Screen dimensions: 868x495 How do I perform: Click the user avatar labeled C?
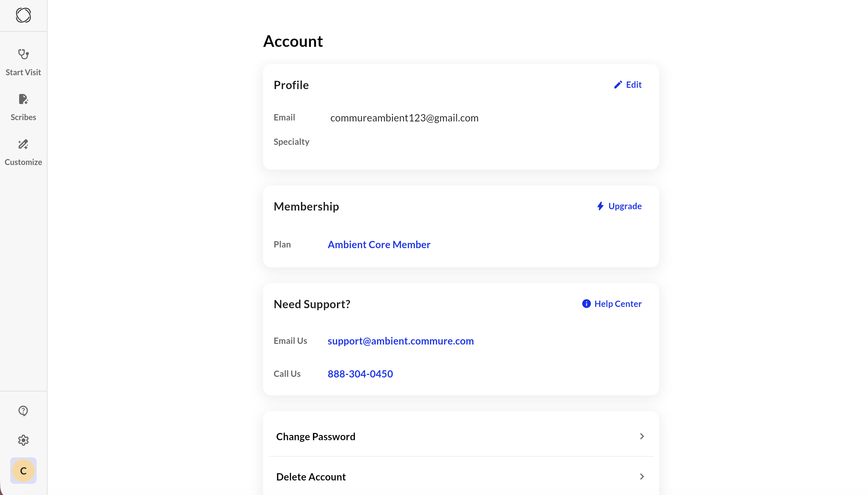click(23, 471)
